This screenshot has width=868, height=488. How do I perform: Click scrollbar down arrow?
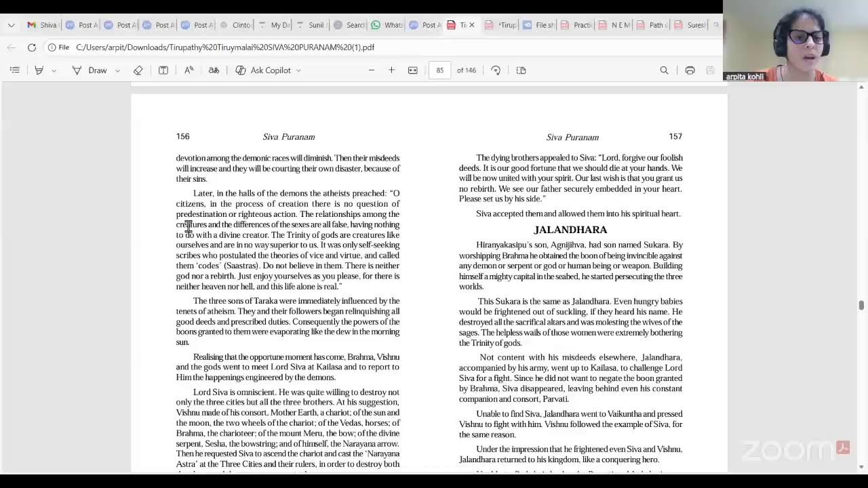point(862,467)
